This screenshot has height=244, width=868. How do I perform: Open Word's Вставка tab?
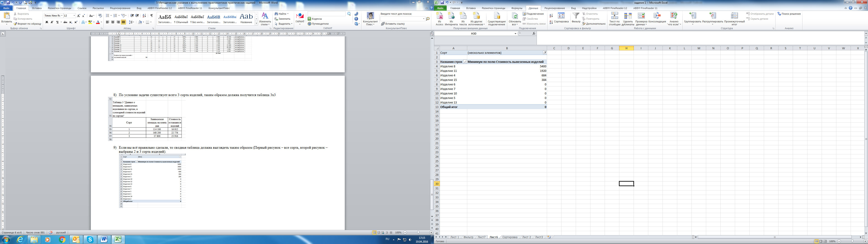[x=37, y=8]
